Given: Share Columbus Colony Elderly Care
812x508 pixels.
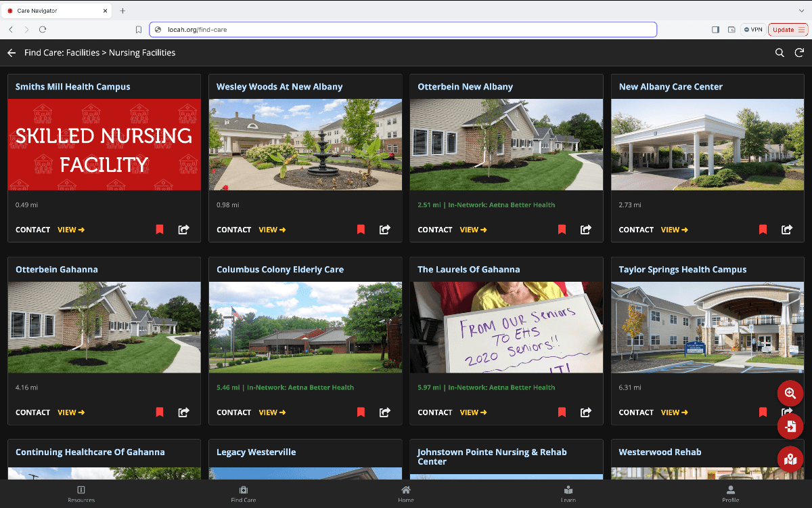Looking at the screenshot, I should [385, 412].
